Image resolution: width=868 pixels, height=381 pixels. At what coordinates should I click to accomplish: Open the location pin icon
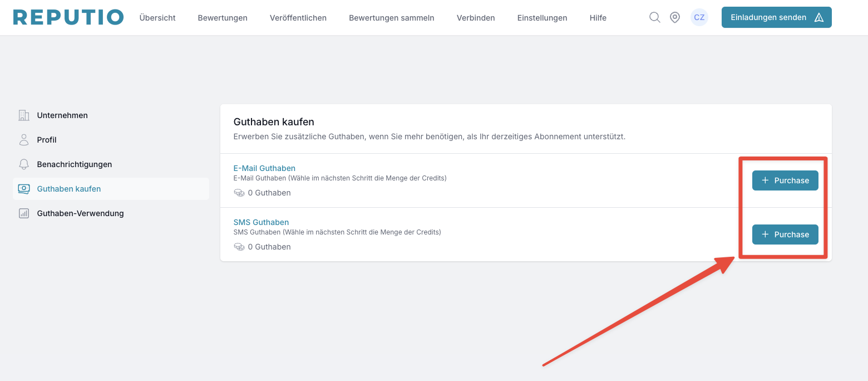(x=675, y=17)
